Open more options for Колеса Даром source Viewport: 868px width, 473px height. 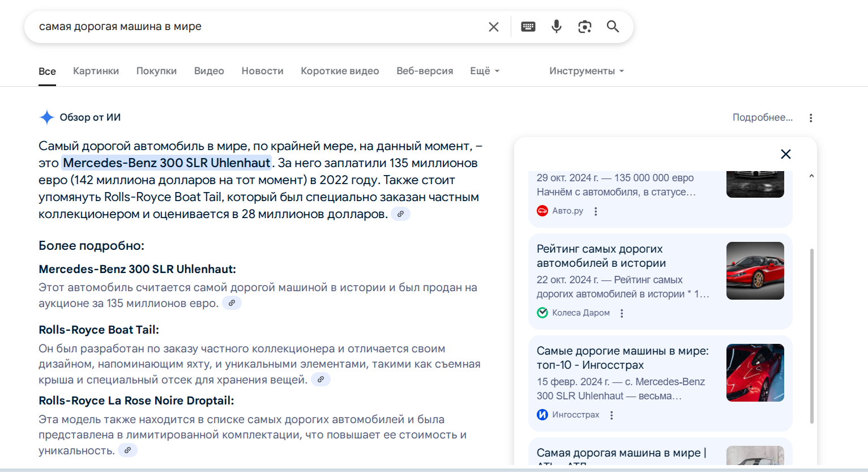622,313
